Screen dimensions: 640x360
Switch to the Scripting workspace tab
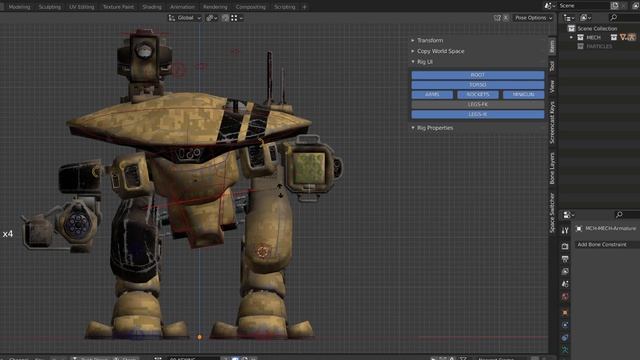284,7
